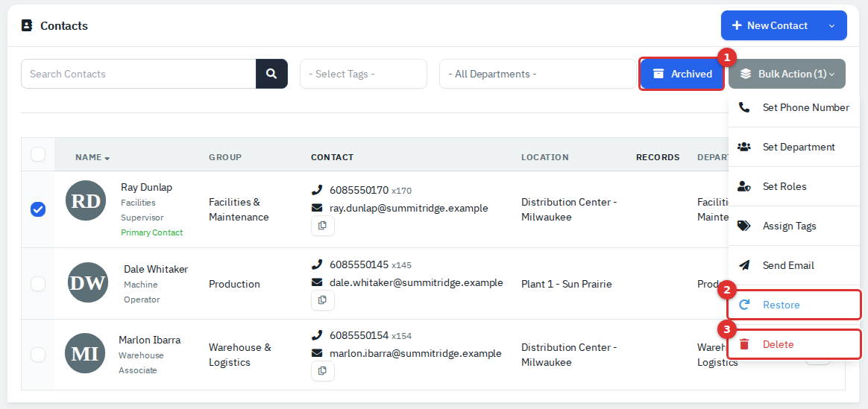Open Marlon Ibarra's contact name link
This screenshot has height=409, width=868.
tap(149, 340)
